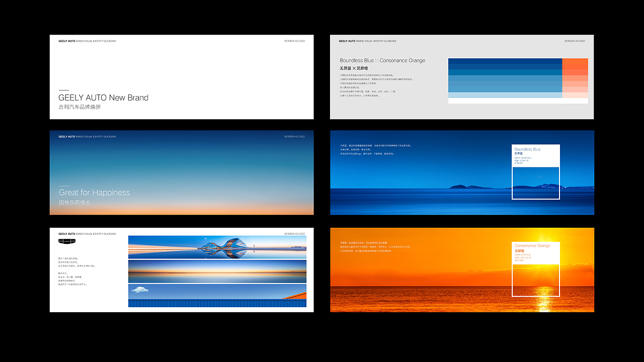The width and height of the screenshot is (644, 362).
Task: Click the white bottom row of the palette
Action: click(518, 101)
